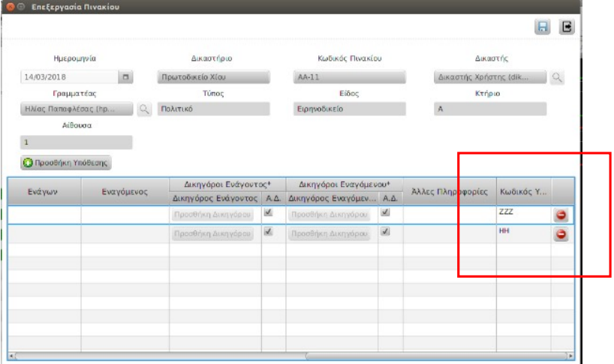Delete the row with code HH
The image size is (614, 364).
[561, 234]
